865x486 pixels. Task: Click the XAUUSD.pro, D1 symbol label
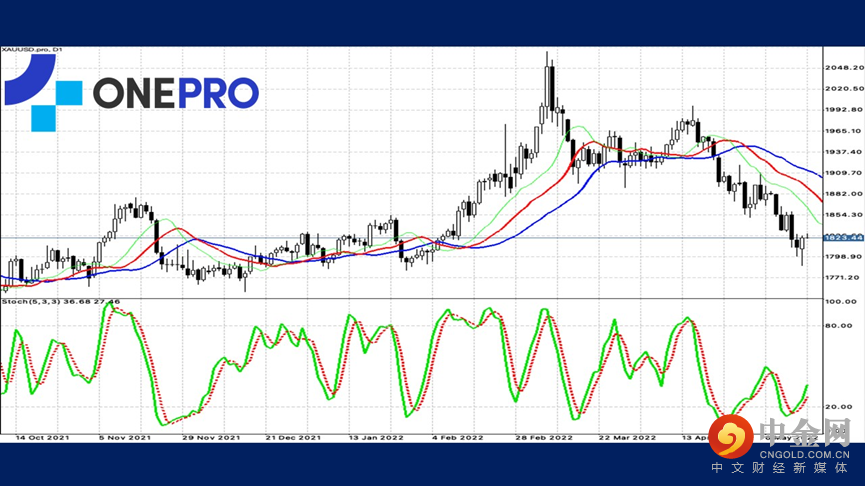coord(32,50)
